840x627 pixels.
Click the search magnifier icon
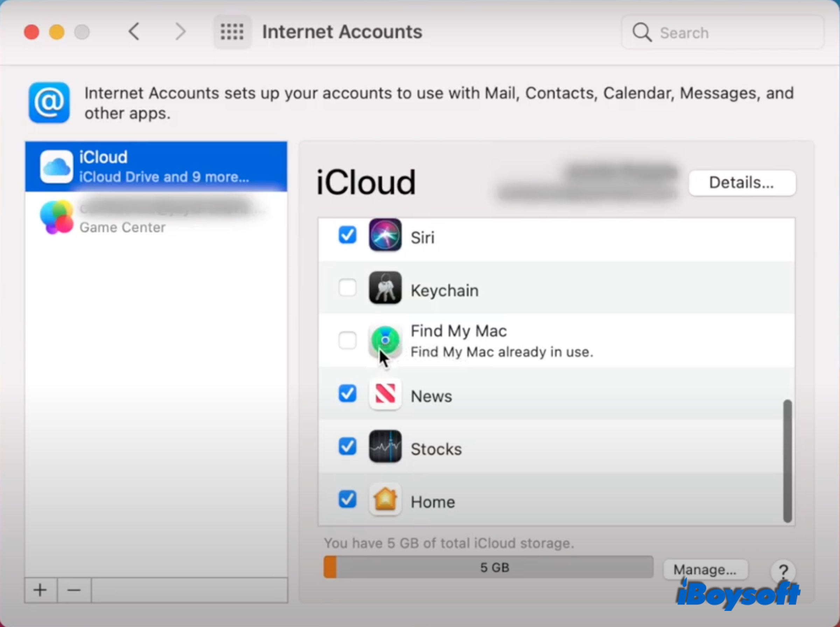(642, 33)
